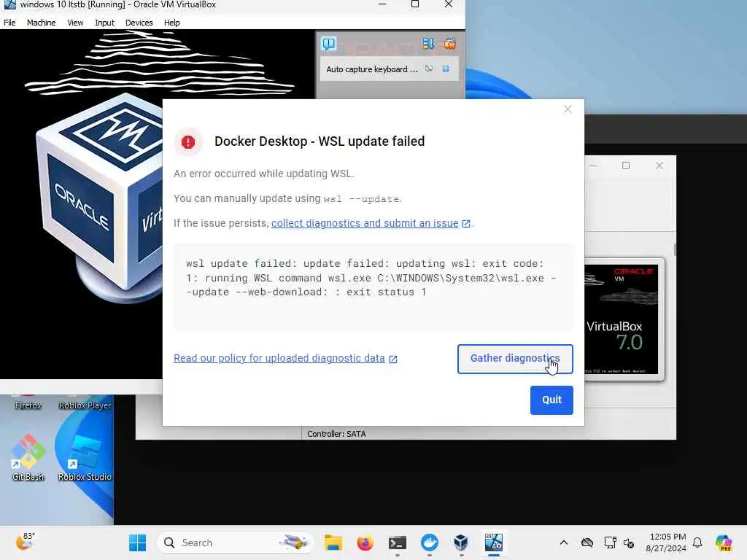Open Firefox from the taskbar
This screenshot has height=560, width=747.
[x=365, y=542]
